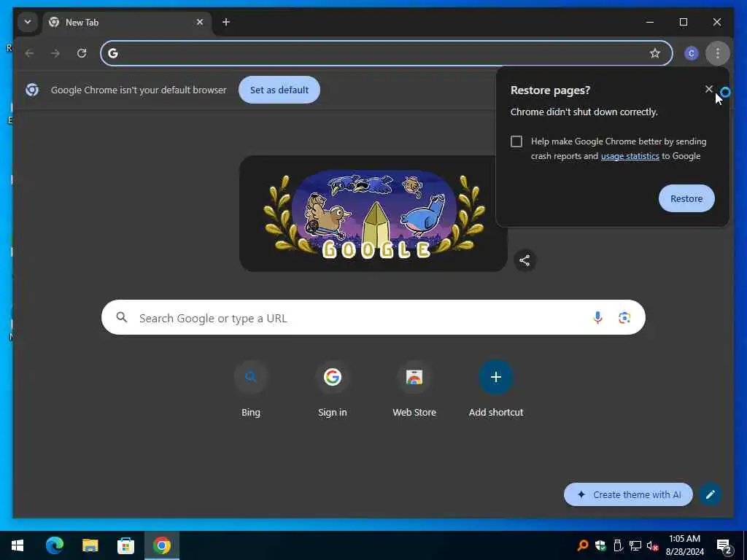Image resolution: width=747 pixels, height=560 pixels.
Task: Open the profile avatar C
Action: coord(692,53)
